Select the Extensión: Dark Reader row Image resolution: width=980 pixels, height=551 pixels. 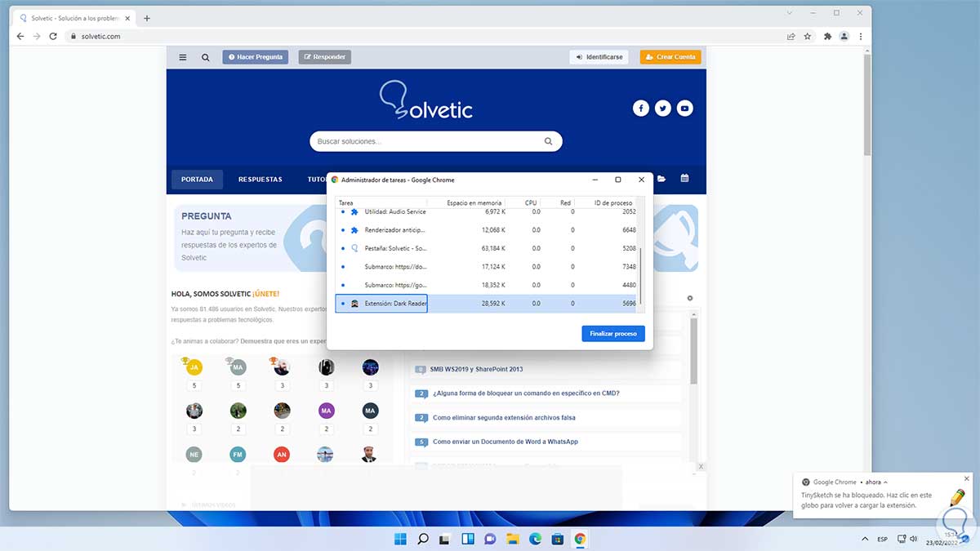tap(486, 303)
